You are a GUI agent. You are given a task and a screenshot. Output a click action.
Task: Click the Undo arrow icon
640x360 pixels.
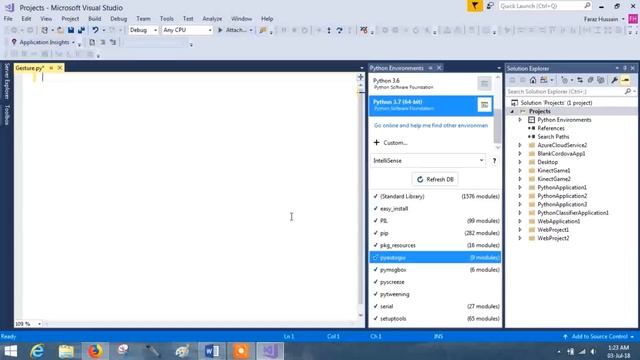(95, 30)
